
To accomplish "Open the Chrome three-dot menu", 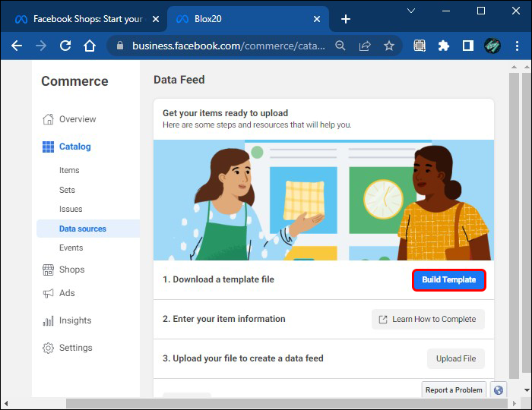I will [x=515, y=46].
